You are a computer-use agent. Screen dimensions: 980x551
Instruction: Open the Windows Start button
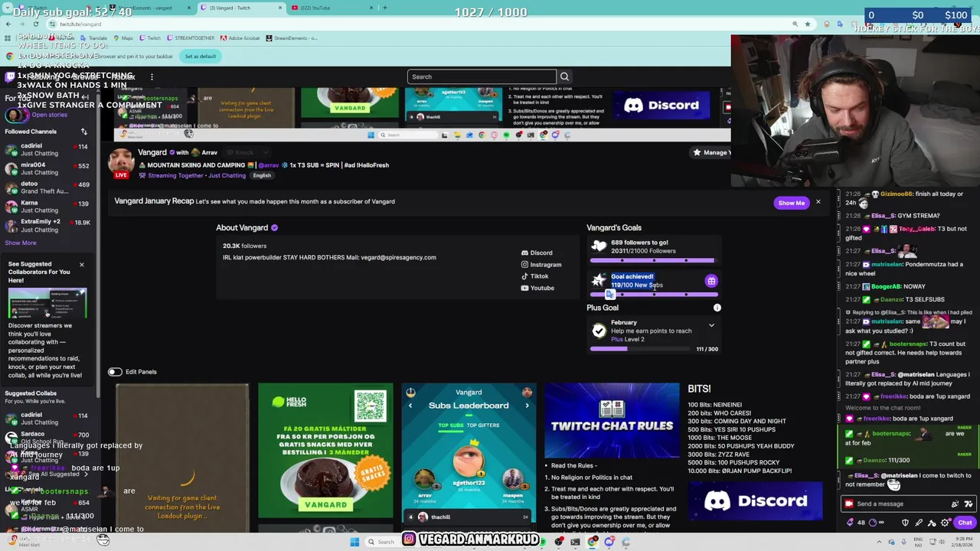click(354, 542)
